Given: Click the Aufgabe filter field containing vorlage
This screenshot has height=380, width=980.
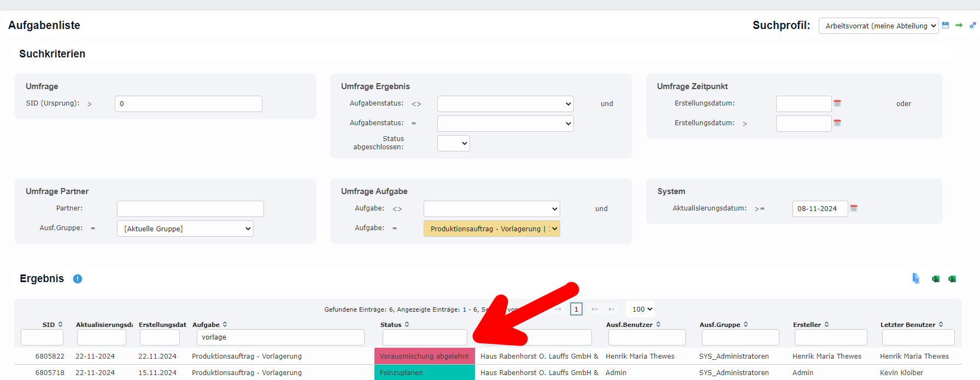Looking at the screenshot, I should (x=280, y=337).
